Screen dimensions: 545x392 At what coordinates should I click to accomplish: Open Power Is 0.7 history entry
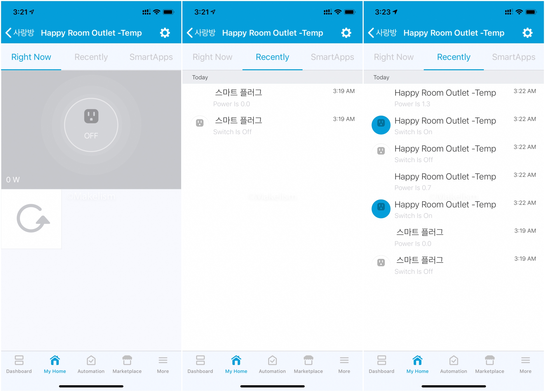pyautogui.click(x=445, y=182)
